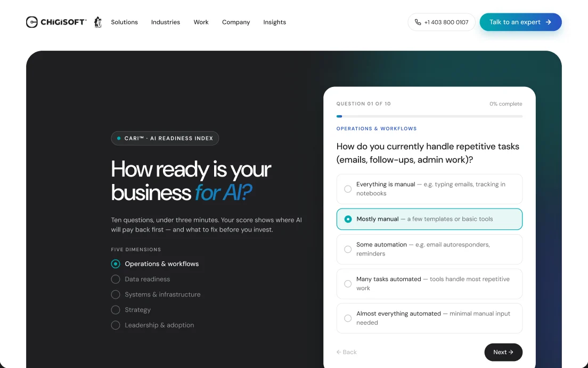Choose the Some automation option
This screenshot has height=368, width=588.
[429, 250]
